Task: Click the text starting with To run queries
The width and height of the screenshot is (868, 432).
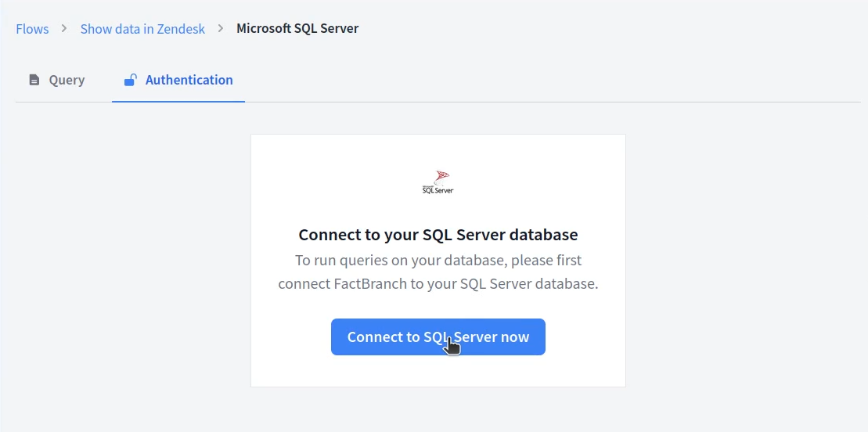Action: pos(438,272)
